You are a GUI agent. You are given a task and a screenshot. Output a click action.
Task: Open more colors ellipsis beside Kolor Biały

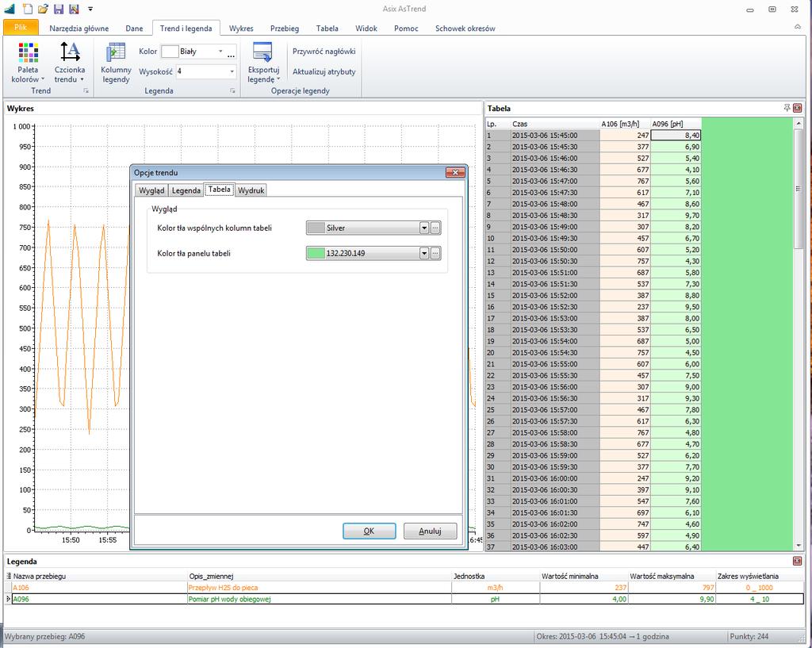click(x=231, y=52)
